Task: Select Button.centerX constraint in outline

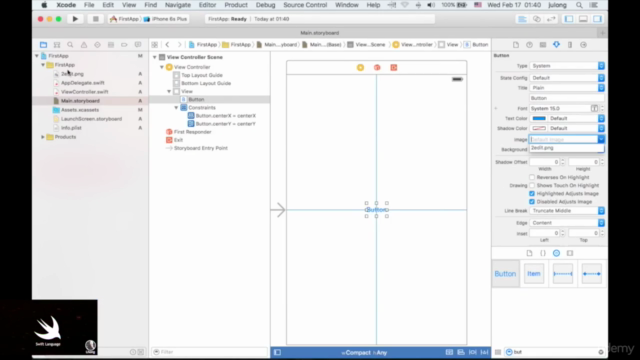Action: 225,116
